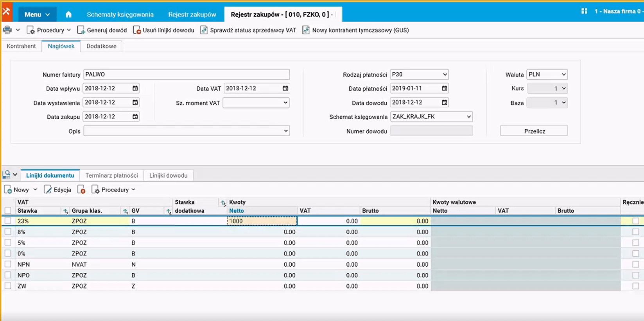
Task: Tick the checkbox for the 8% row
Action: 8,232
